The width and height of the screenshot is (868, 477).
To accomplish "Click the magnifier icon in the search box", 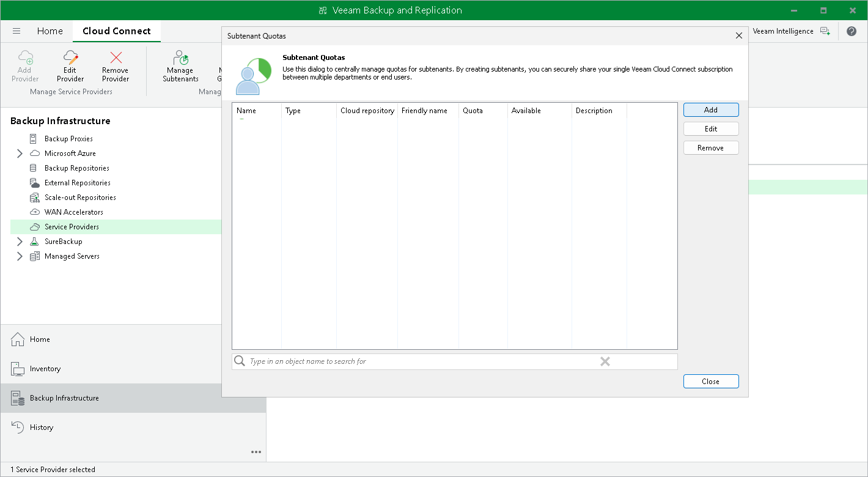I will point(240,361).
